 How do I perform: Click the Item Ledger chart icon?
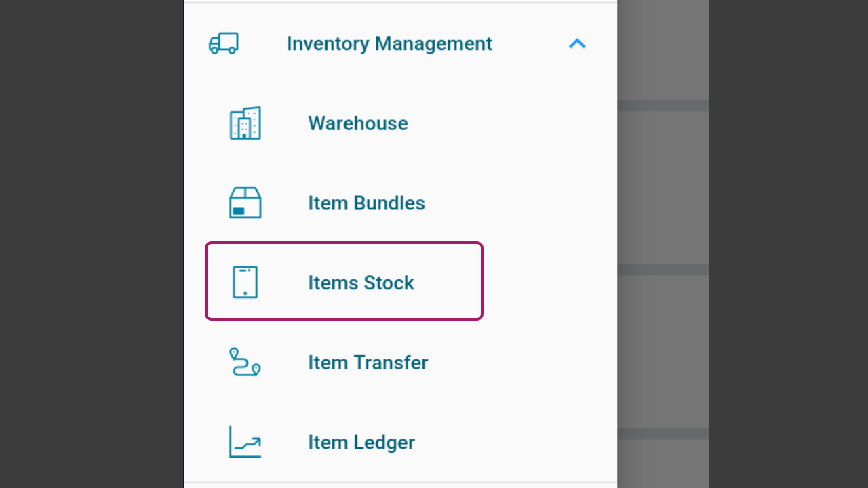point(245,442)
